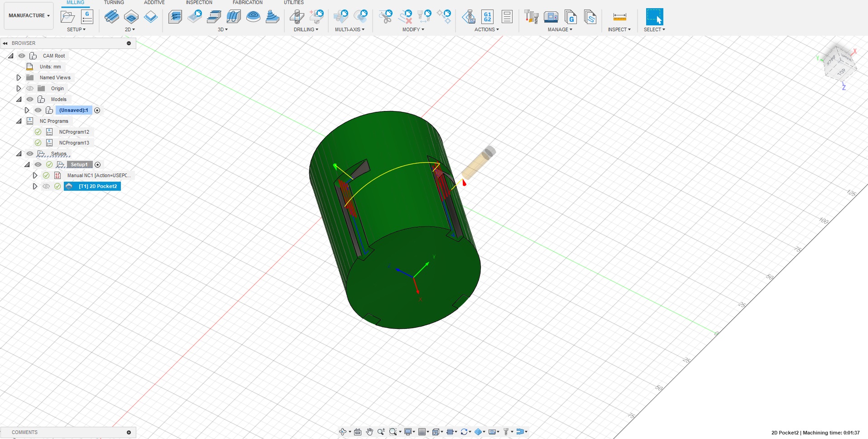Switch to the INSPECTION tab
This screenshot has height=439, width=868.
coord(199,3)
